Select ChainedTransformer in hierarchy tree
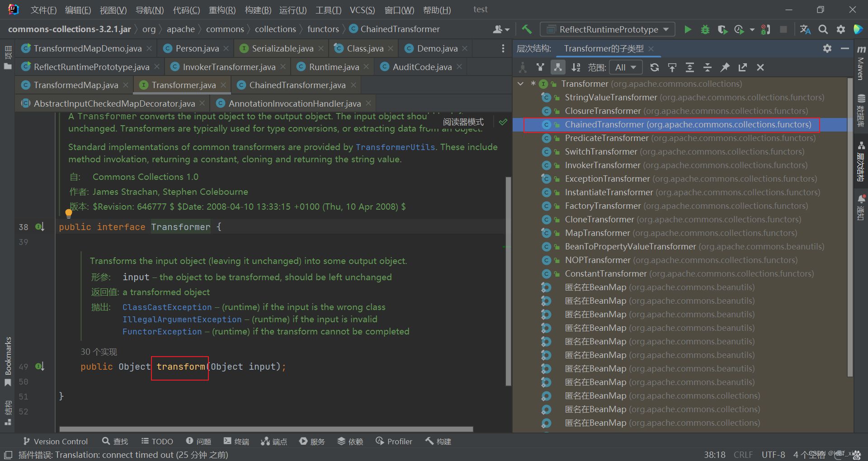 (x=679, y=124)
